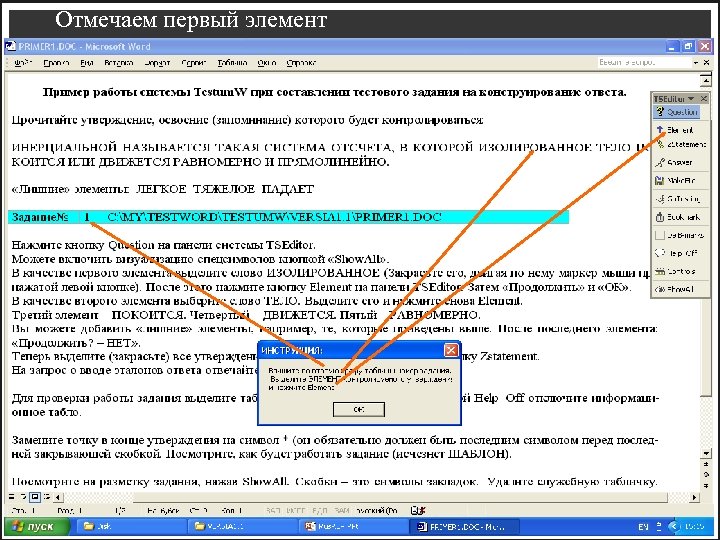Switch to the PowerPoint taskbar button
Screen dimensions: 720x540
coord(354,526)
